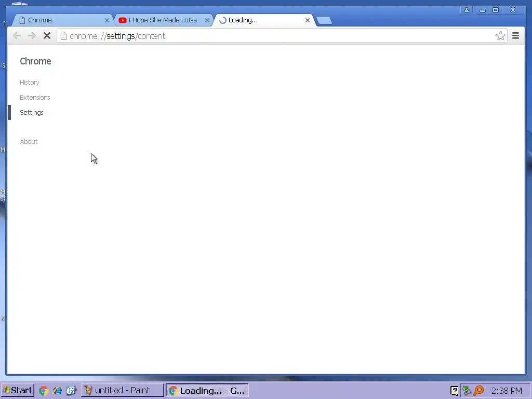Image resolution: width=532 pixels, height=399 pixels.
Task: Restore down the Chrome window
Action: tap(496, 10)
